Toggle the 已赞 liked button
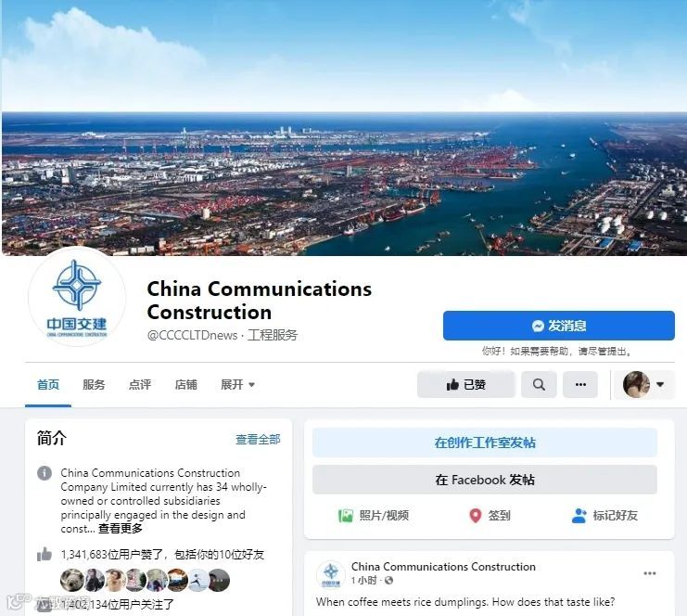687x616 pixels. pyautogui.click(x=466, y=384)
